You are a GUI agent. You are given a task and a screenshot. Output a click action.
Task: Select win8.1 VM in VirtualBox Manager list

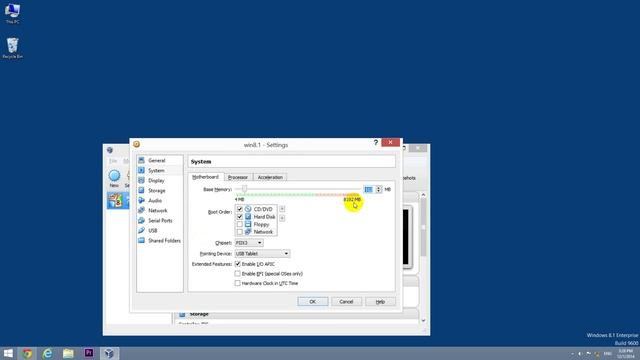[x=118, y=200]
